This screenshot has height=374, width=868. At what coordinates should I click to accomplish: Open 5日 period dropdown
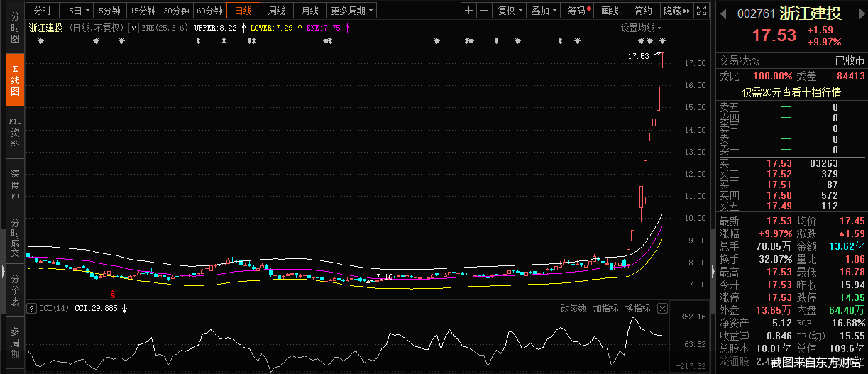coord(76,11)
